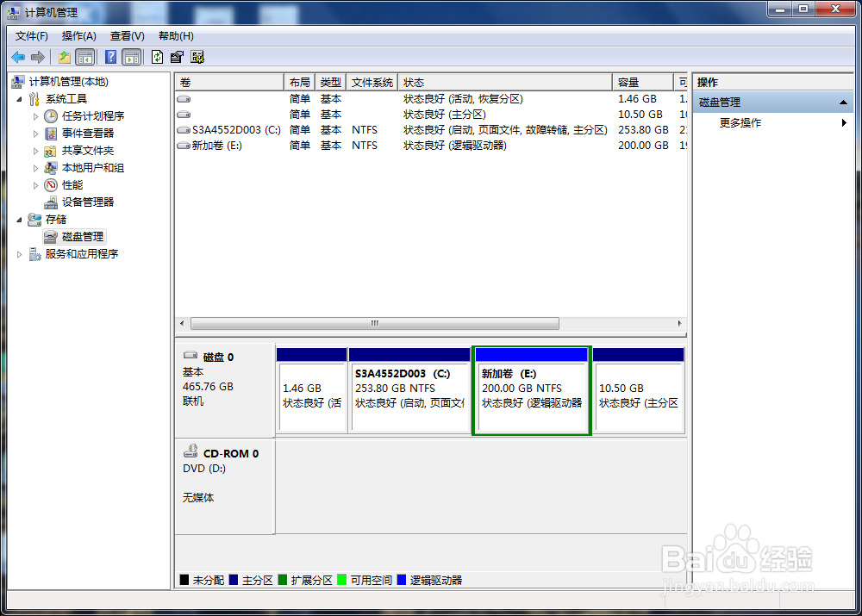The image size is (862, 616).
Task: Select the 磁盘管理 tree icon
Action: (51, 237)
